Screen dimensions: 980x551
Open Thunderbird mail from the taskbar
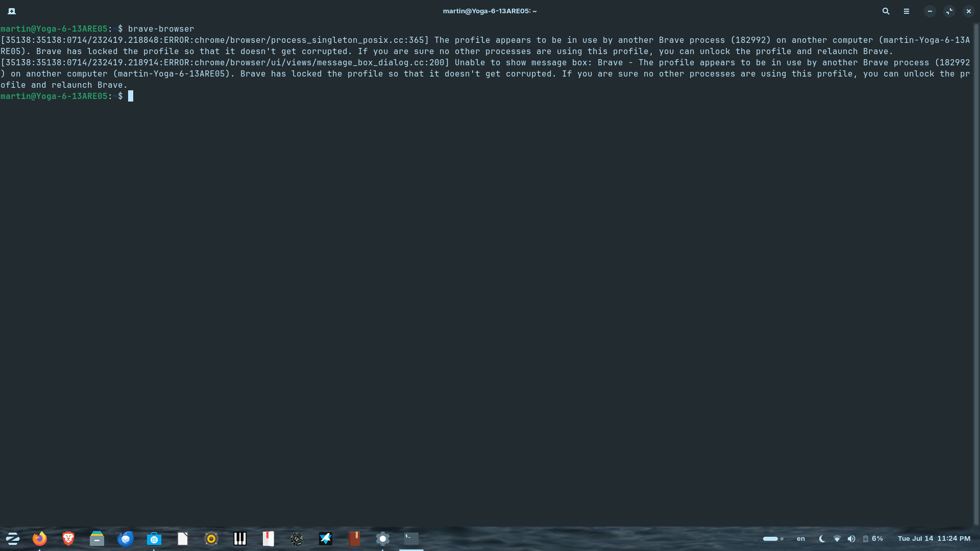pos(126,538)
